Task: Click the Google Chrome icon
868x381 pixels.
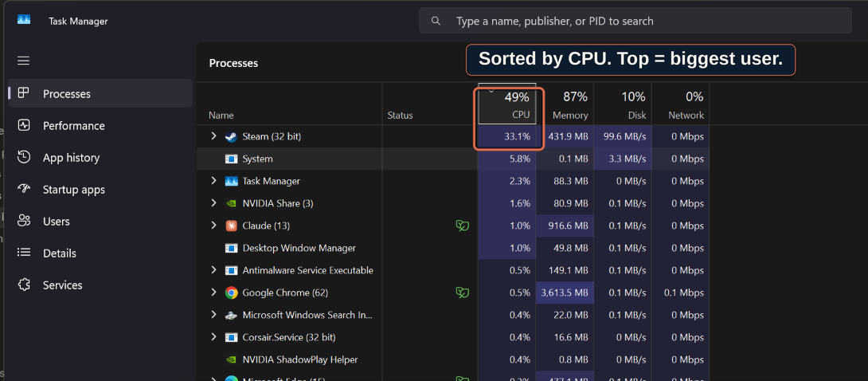Action: click(232, 293)
